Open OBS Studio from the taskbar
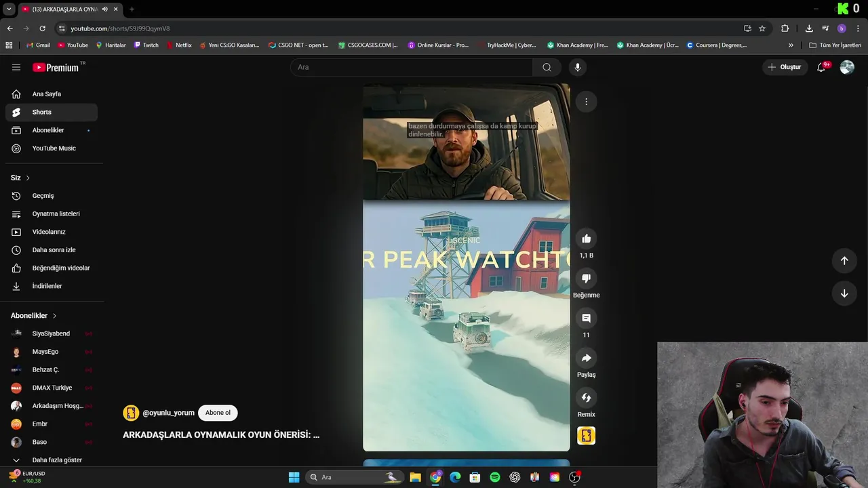The height and width of the screenshot is (488, 868). [574, 477]
